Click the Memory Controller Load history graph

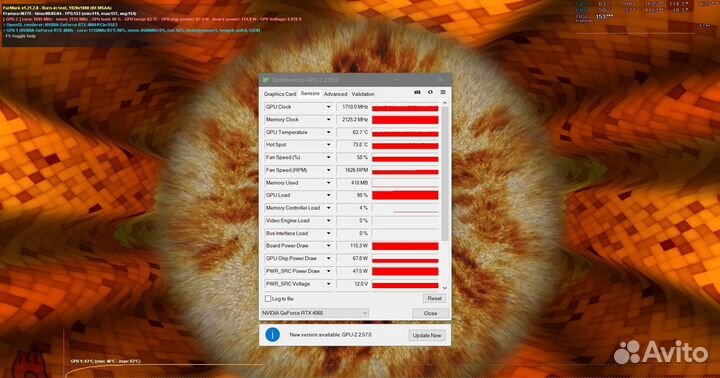(x=405, y=208)
